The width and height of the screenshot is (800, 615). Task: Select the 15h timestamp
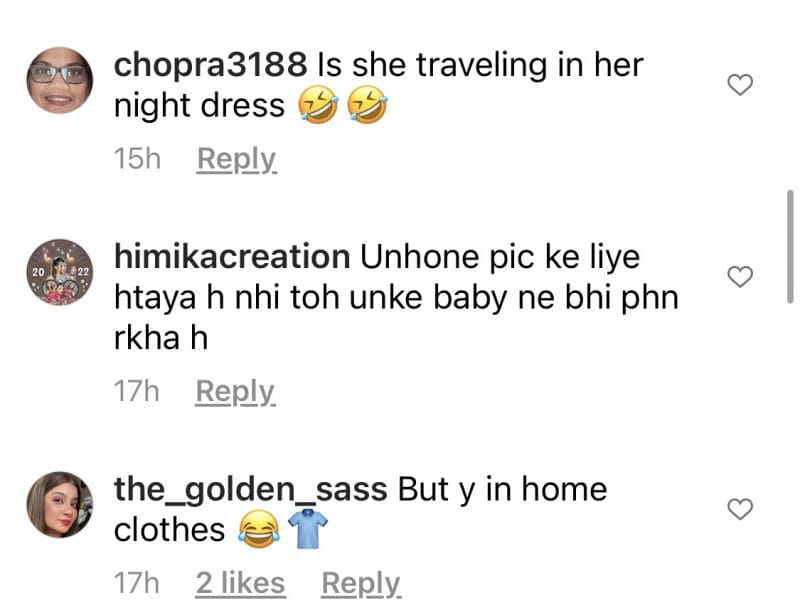[137, 158]
